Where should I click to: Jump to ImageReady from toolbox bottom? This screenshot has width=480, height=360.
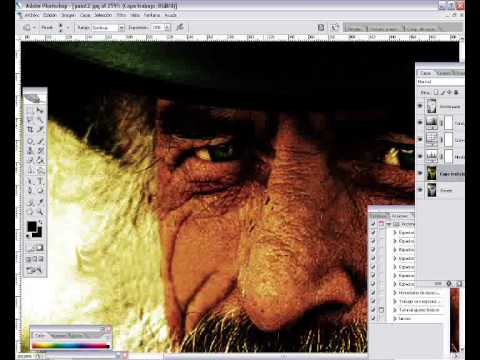(35, 270)
